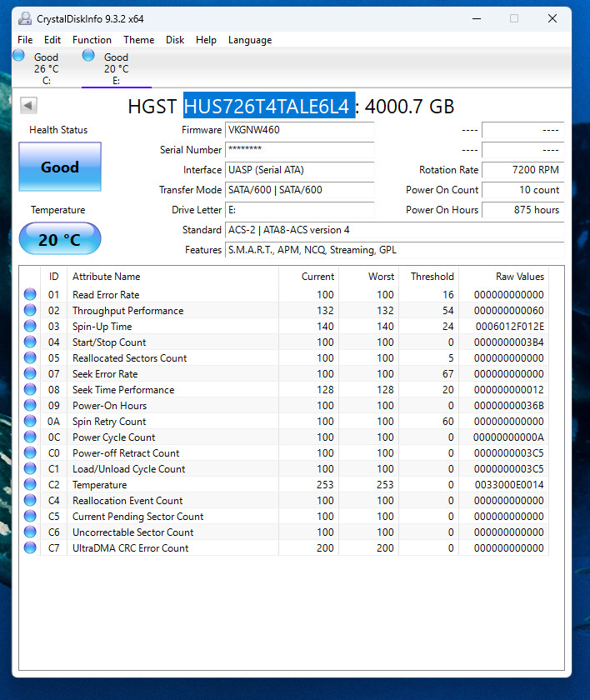Click the CrystalDiskInfo app icon in title bar

(x=25, y=18)
